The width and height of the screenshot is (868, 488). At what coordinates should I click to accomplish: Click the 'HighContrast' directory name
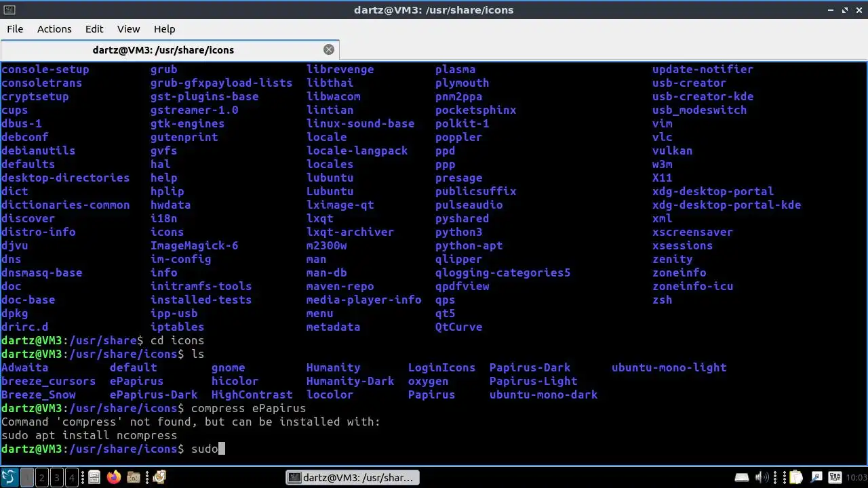click(x=252, y=394)
